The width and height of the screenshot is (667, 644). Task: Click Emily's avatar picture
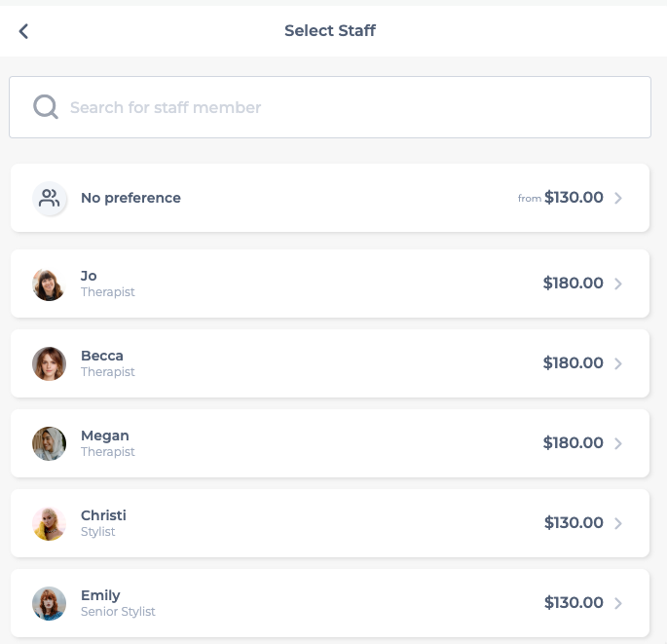coord(50,603)
